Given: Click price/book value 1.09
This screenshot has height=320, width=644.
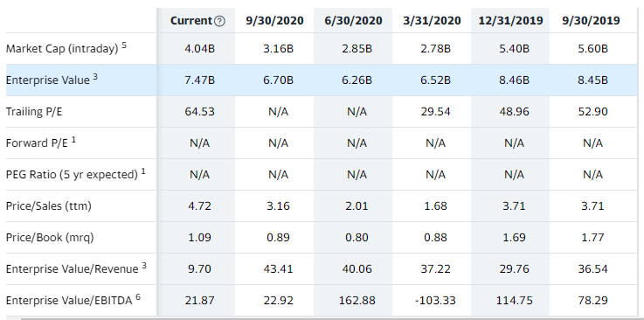Looking at the screenshot, I should (x=199, y=237).
